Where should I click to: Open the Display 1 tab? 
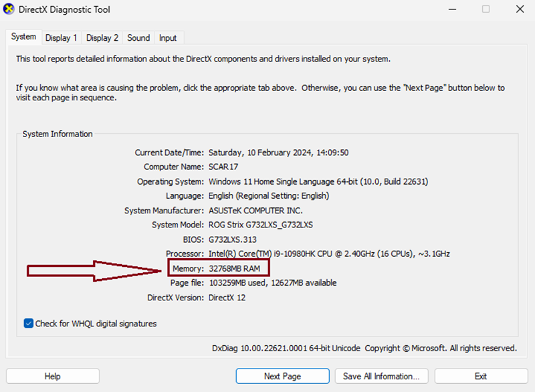[62, 38]
